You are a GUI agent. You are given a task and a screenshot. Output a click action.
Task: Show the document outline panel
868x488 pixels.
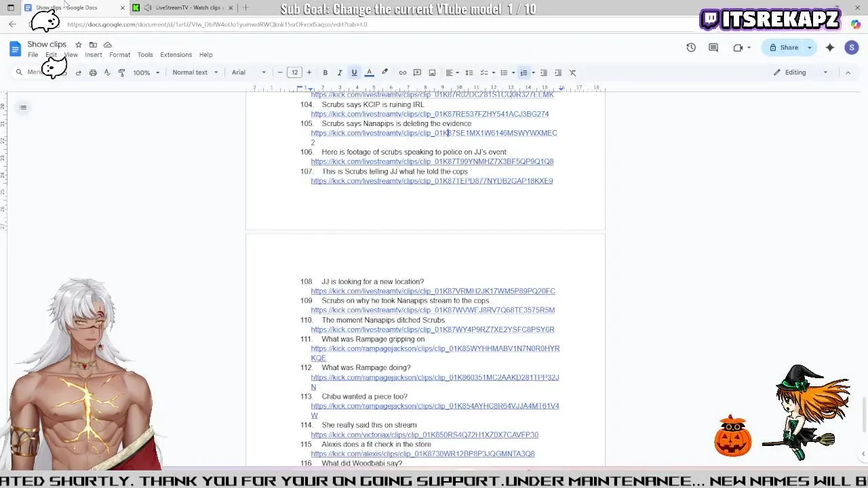click(23, 107)
